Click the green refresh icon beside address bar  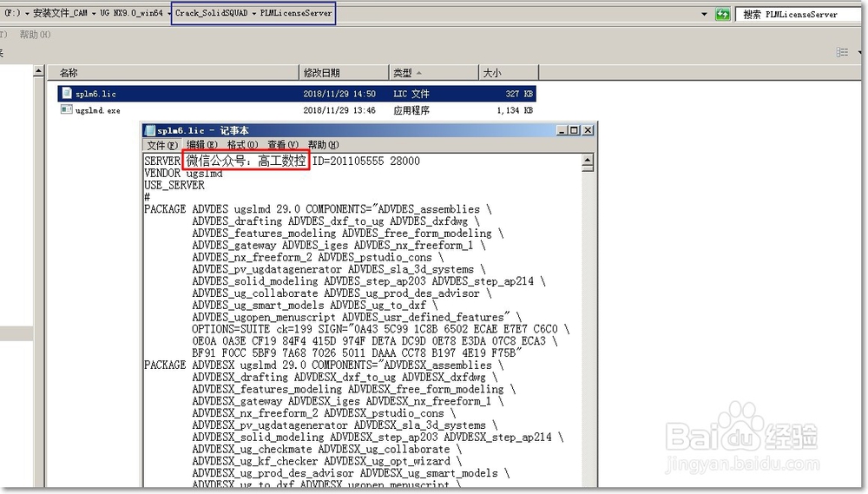click(x=722, y=14)
